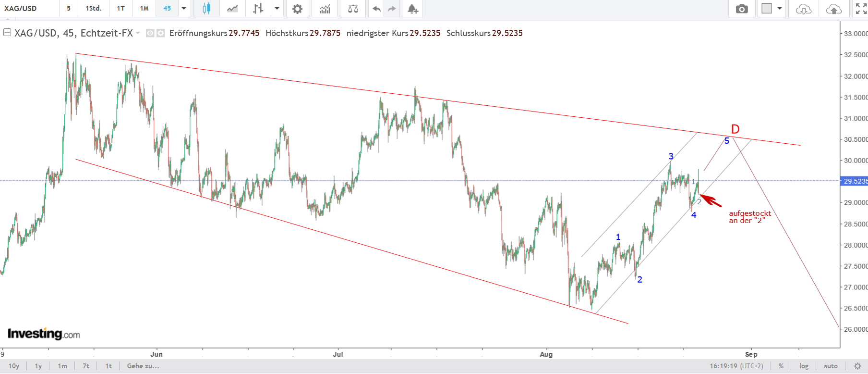Open timezone settings at 16:19:19 (UTC+2)
Image resolution: width=868 pixels, height=374 pixels.
click(736, 366)
